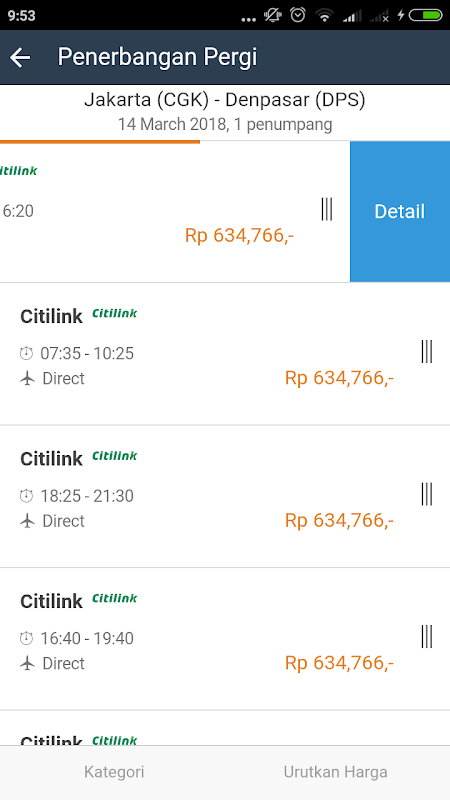Tap clock icon beside 18:25 - 21:30
Image resolution: width=450 pixels, height=800 pixels.
pos(27,495)
